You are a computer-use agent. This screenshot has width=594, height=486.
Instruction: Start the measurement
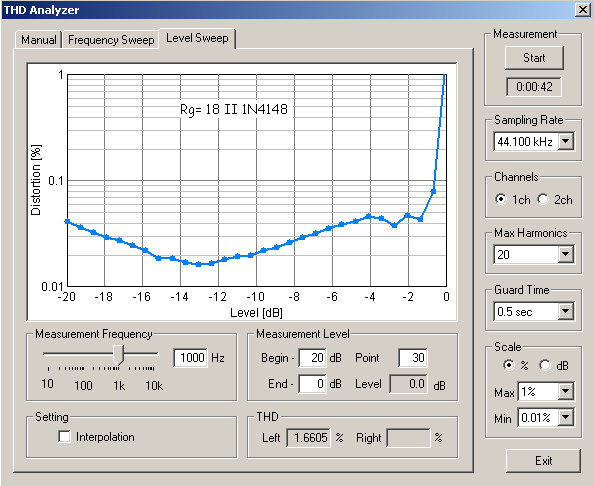point(534,58)
